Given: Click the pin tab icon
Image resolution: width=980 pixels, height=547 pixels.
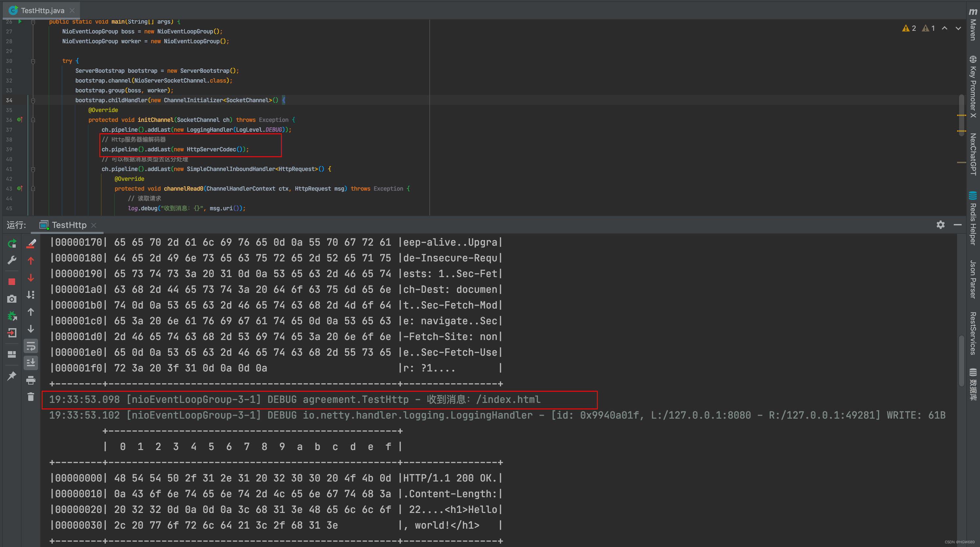Looking at the screenshot, I should point(12,376).
